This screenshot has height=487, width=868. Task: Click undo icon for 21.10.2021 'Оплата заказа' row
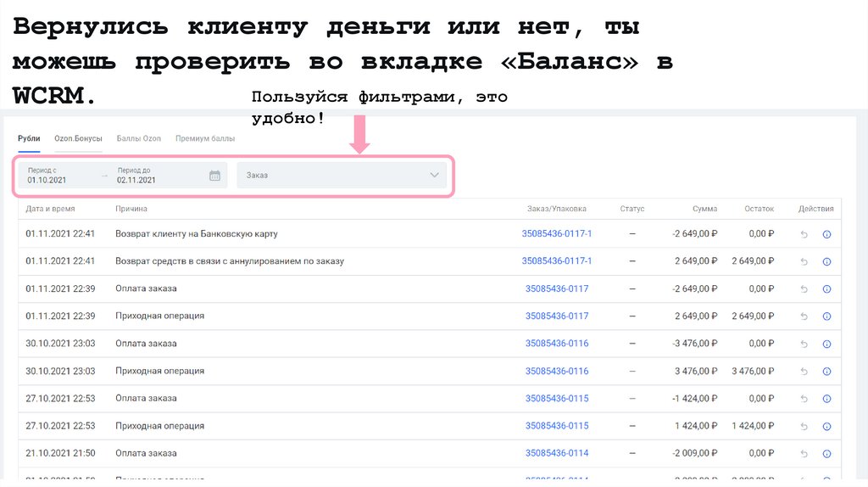click(x=804, y=454)
